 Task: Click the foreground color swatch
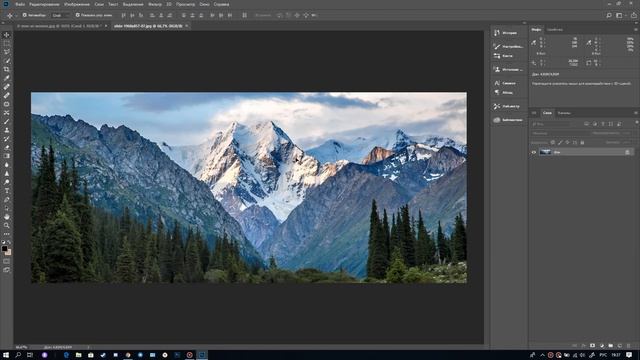4,249
